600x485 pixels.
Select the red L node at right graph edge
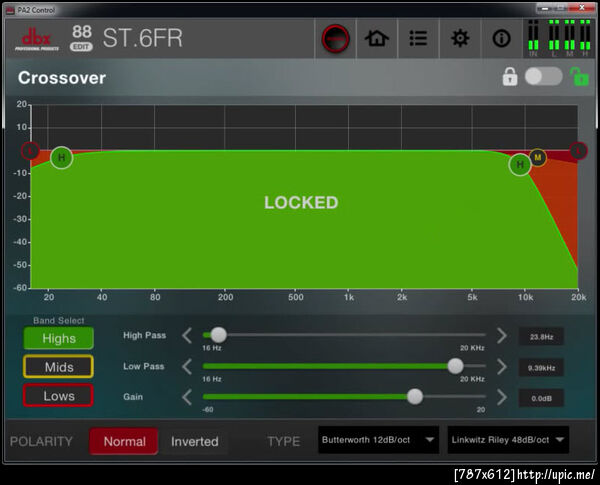point(579,150)
